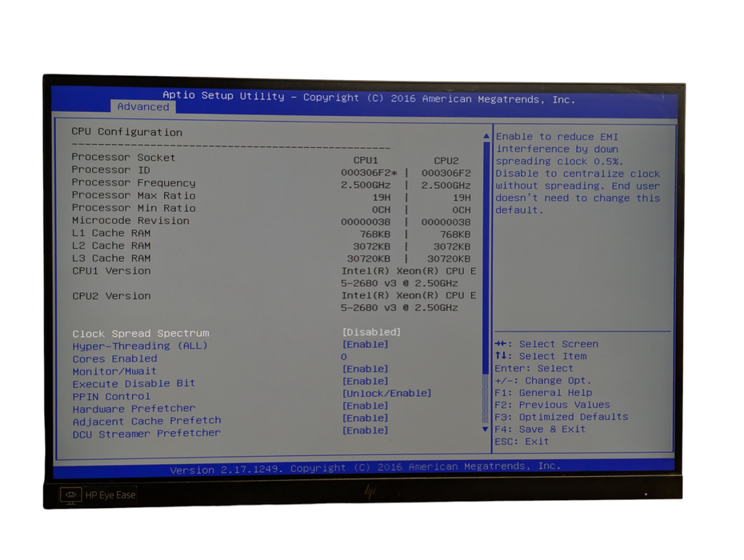
Task: Edit the Cores Enabled value 0
Action: (343, 357)
